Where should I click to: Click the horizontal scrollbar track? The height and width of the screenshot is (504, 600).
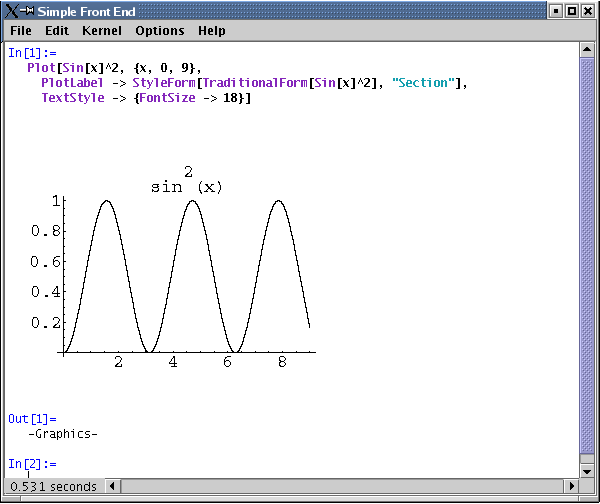(x=342, y=486)
